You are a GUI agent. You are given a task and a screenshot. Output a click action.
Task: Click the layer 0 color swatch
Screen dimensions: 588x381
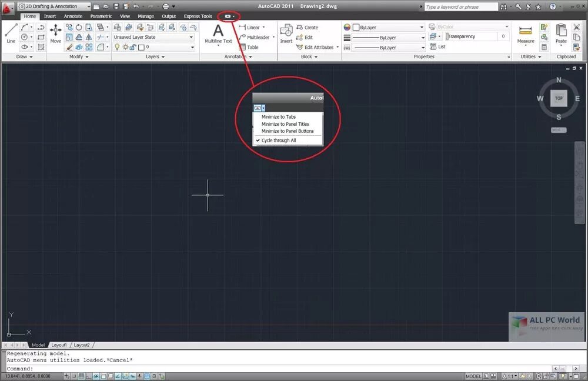pyautogui.click(x=141, y=47)
